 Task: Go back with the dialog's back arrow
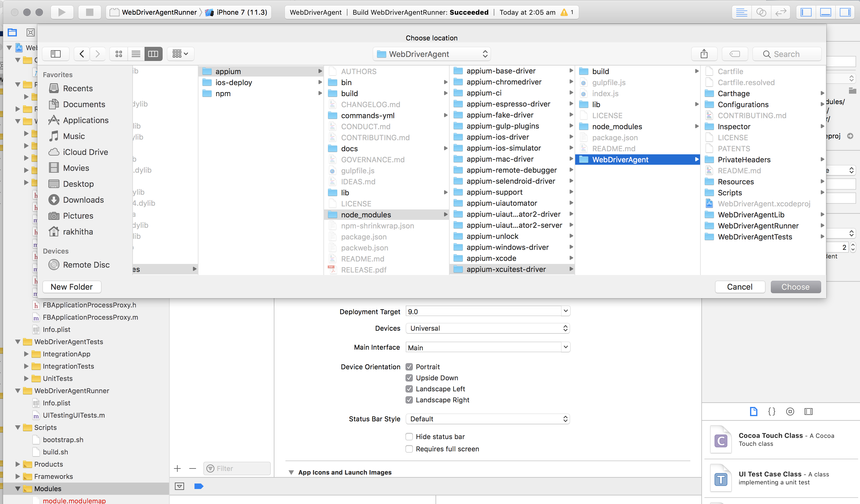(x=82, y=54)
